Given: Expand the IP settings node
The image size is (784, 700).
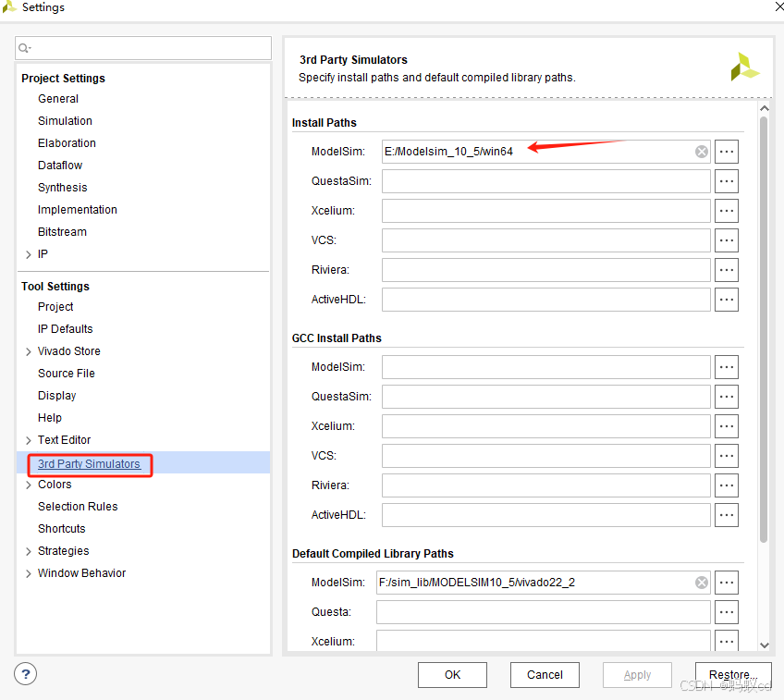Looking at the screenshot, I should coord(29,254).
